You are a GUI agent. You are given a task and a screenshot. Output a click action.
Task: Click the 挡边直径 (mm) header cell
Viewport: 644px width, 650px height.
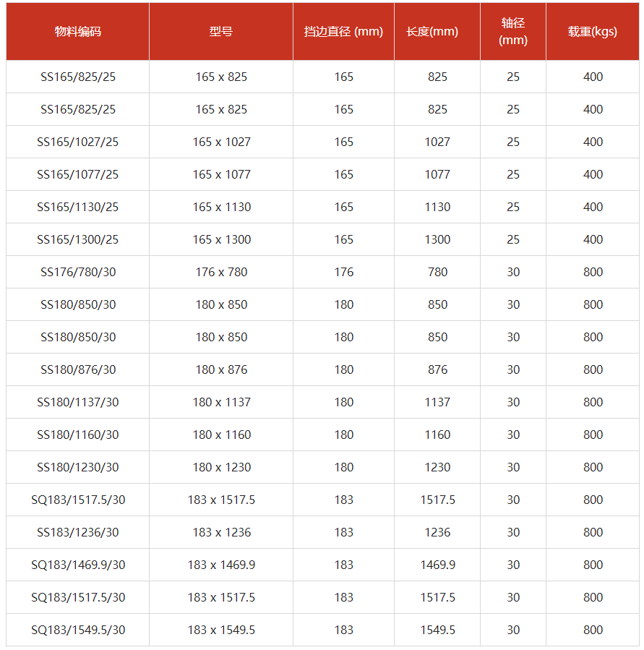pos(343,32)
